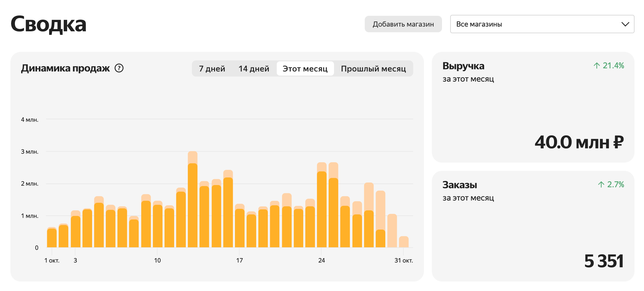Viewport: 644px width, 291px height.
Task: Click the last bar for 31 окт.
Action: [404, 242]
